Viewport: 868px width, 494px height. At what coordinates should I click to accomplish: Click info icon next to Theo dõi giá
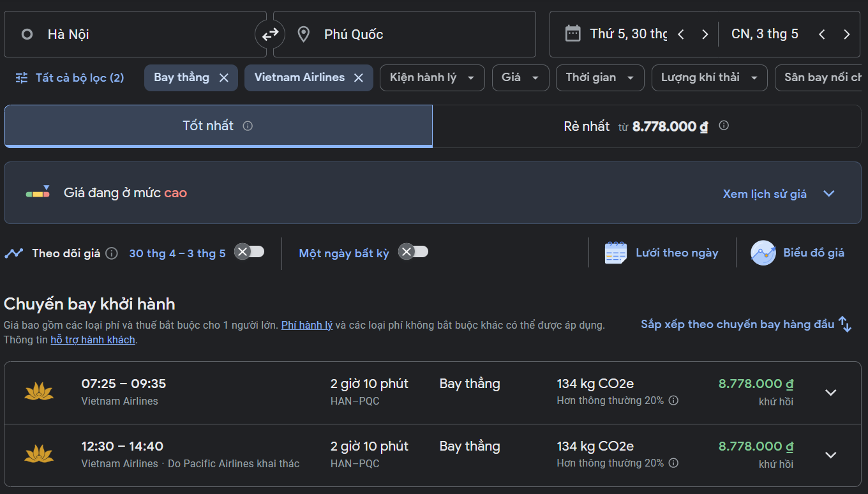click(x=112, y=253)
